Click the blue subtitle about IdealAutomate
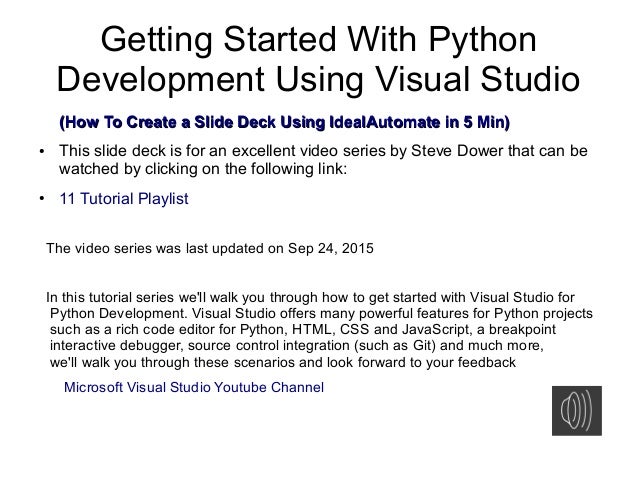The image size is (638, 479). tap(284, 122)
